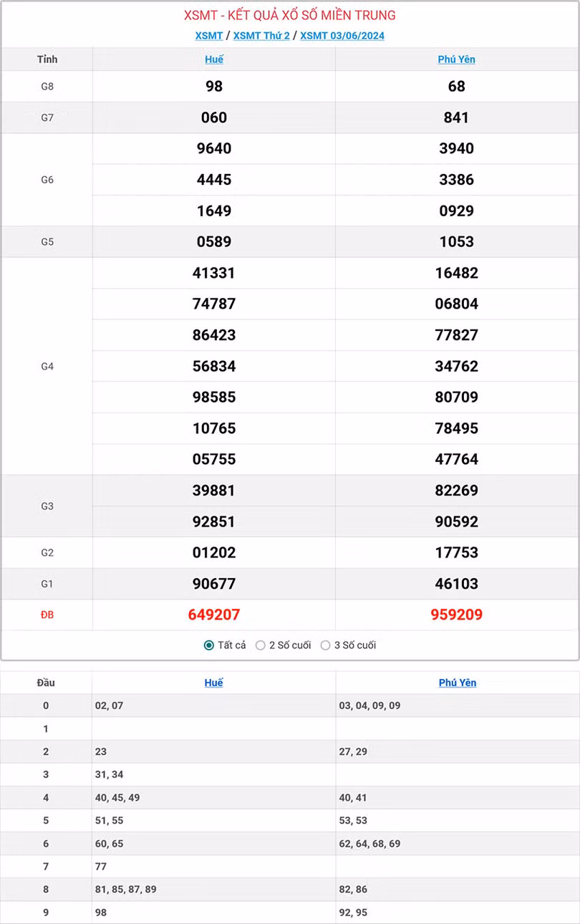This screenshot has width=580, height=924.
Task: Click the G7 result 841 for Phú Yên
Action: pos(456,117)
